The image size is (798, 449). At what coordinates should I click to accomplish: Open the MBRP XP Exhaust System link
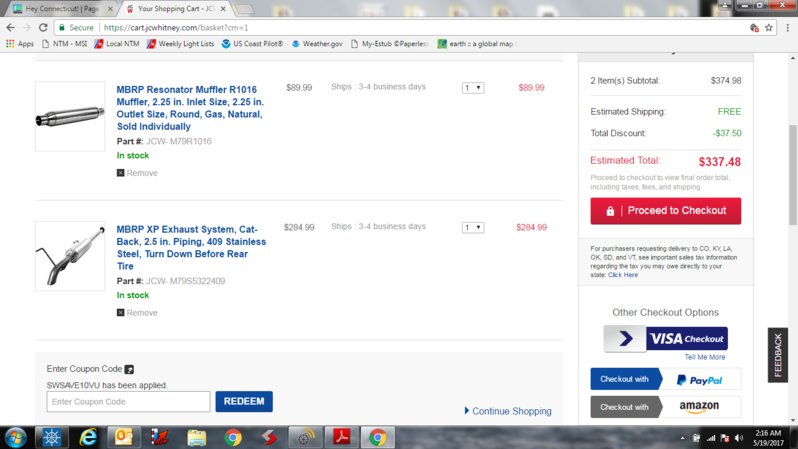tap(191, 248)
